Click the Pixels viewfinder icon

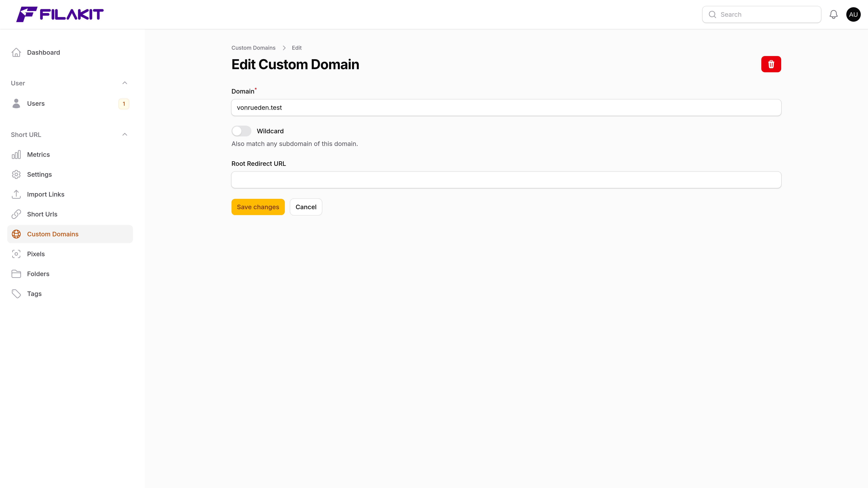[16, 254]
